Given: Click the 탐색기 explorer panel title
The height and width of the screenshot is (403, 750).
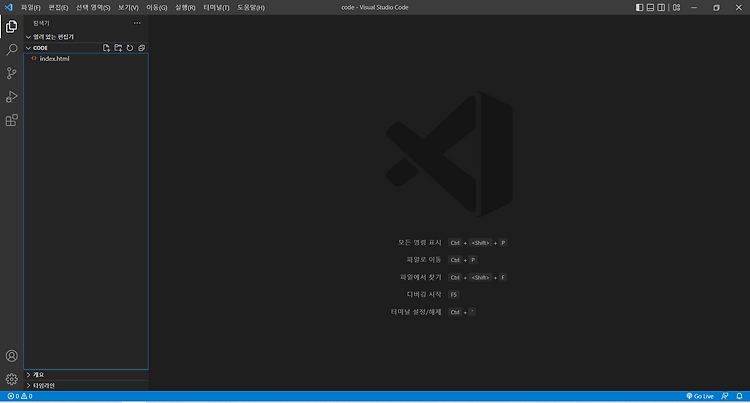Looking at the screenshot, I should (41, 23).
